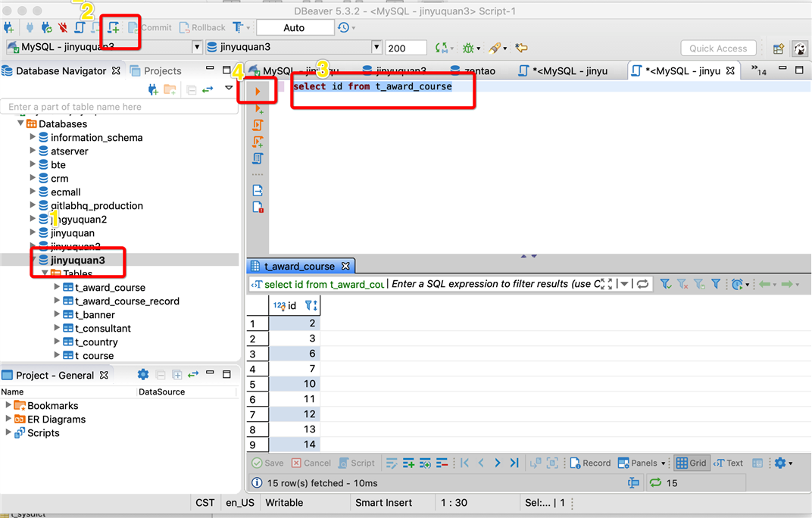Toggle Record view mode
The width and height of the screenshot is (812, 518).
pyautogui.click(x=590, y=463)
